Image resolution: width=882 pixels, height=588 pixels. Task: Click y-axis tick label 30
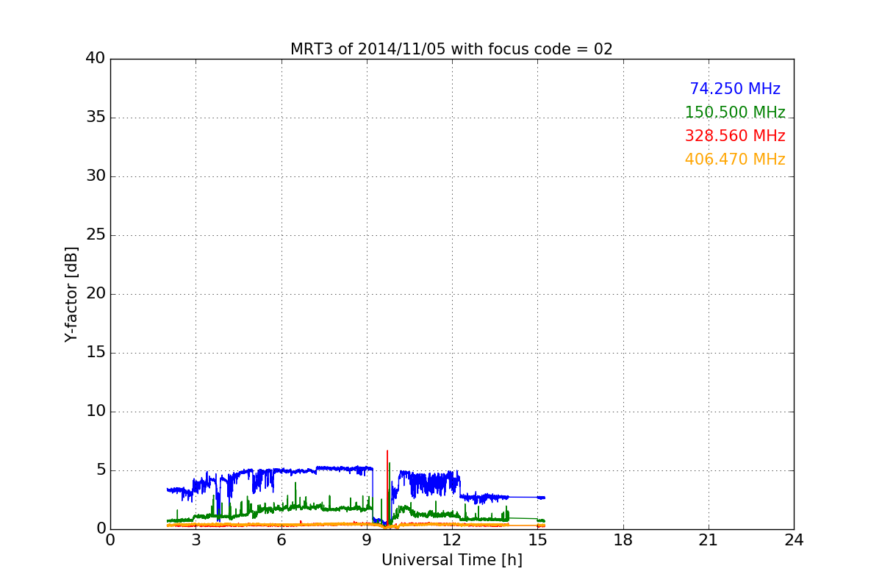96,176
